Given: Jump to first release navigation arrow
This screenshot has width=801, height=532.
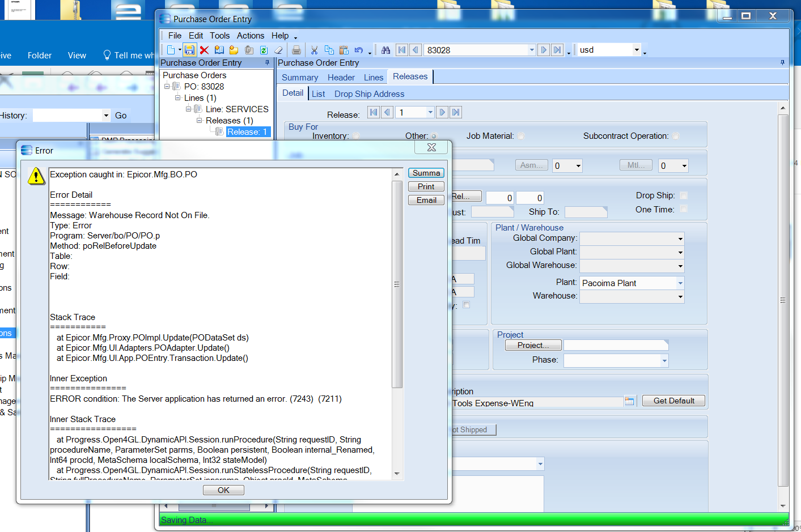Looking at the screenshot, I should (374, 112).
